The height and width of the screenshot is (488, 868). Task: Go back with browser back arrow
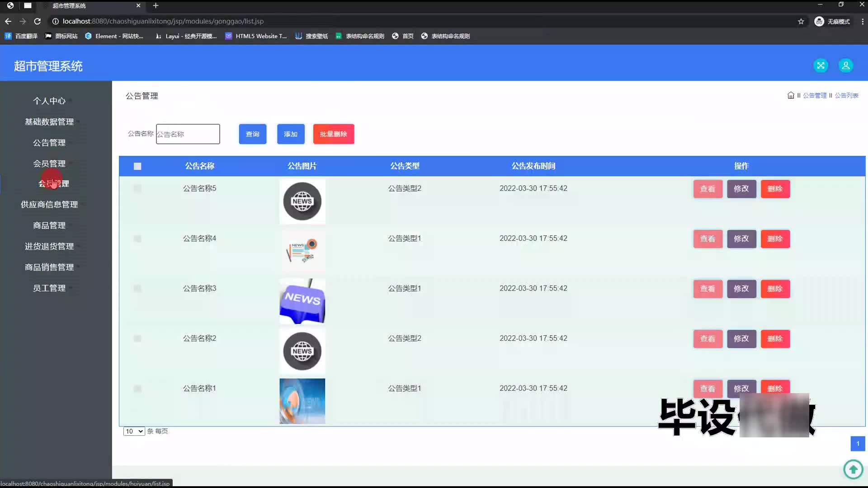tap(8, 21)
